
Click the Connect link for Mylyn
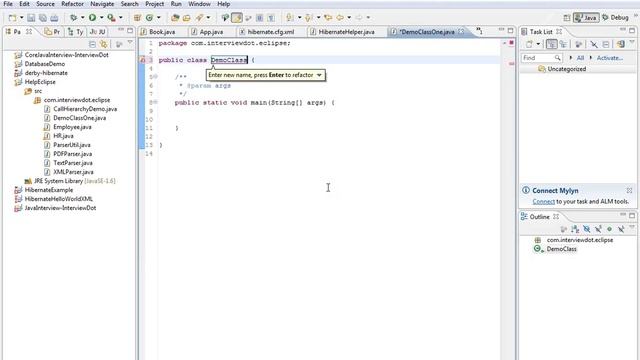click(543, 201)
